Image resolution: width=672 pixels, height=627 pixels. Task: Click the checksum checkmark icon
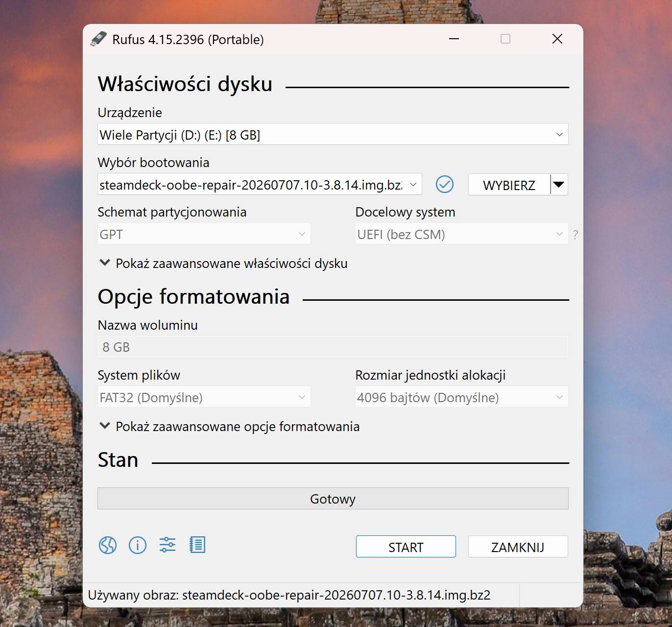click(445, 184)
